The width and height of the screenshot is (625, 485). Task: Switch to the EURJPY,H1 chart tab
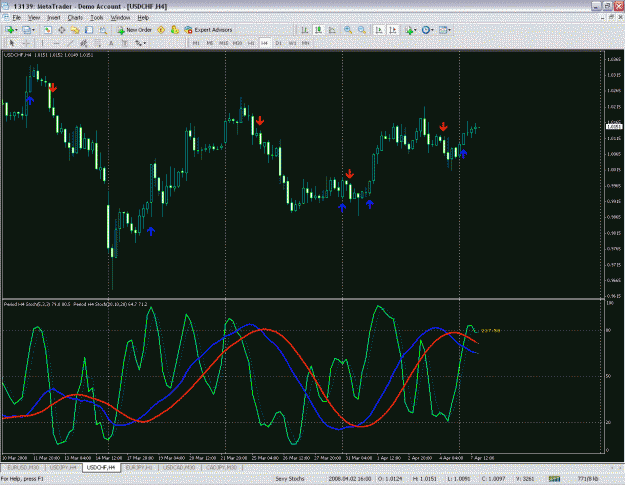[139, 467]
